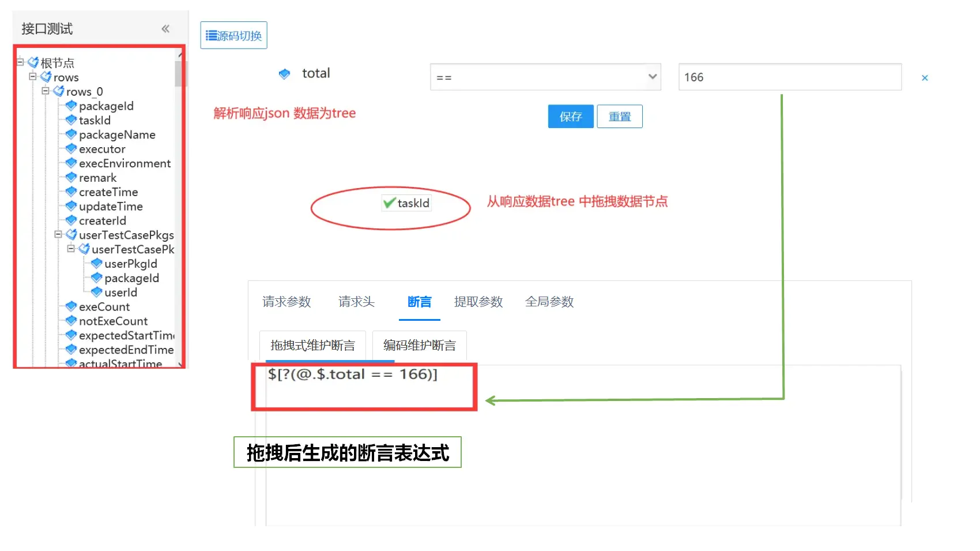This screenshot has height=551, width=980.
Task: Click the folder icon of userTestCasePkgs
Action: (71, 234)
